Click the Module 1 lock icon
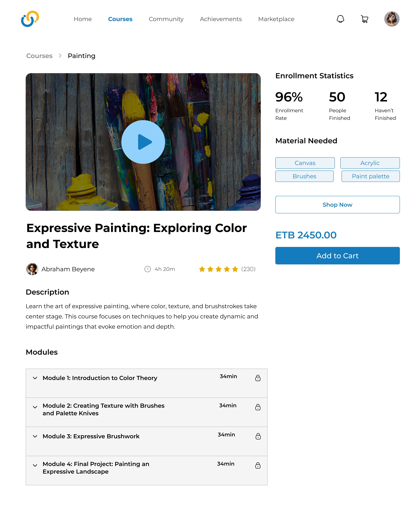 (x=258, y=378)
